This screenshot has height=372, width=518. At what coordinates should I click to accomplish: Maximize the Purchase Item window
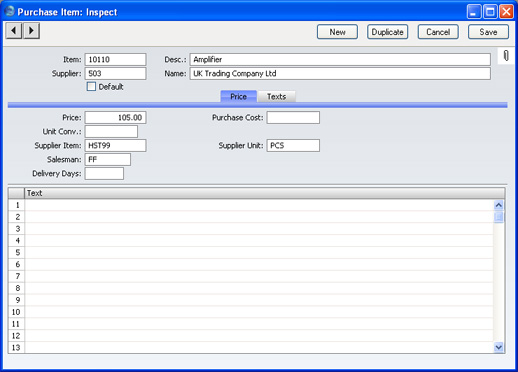pos(490,12)
